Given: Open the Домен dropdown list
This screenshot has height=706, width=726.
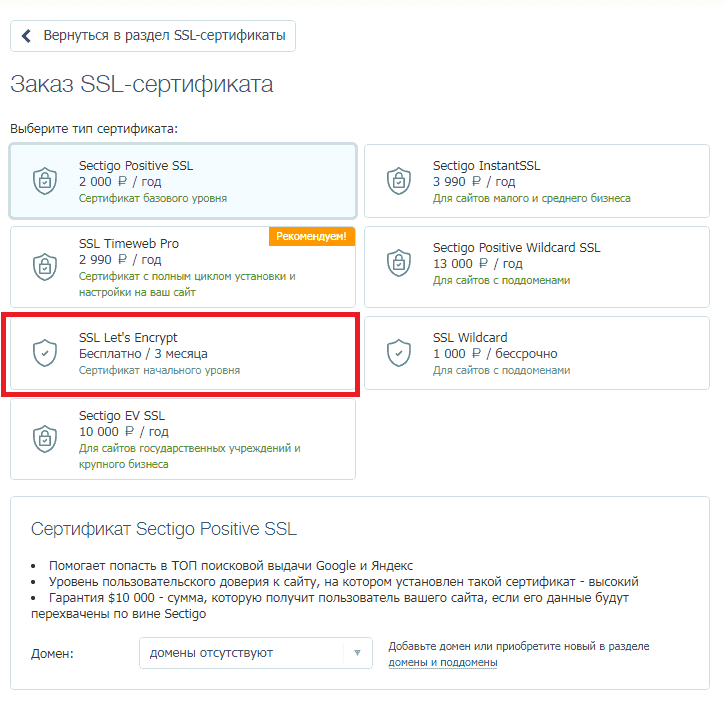Looking at the screenshot, I should click(x=256, y=653).
